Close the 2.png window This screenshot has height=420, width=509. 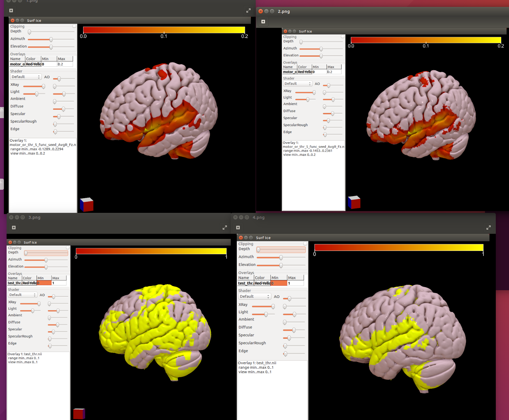pyautogui.click(x=261, y=11)
